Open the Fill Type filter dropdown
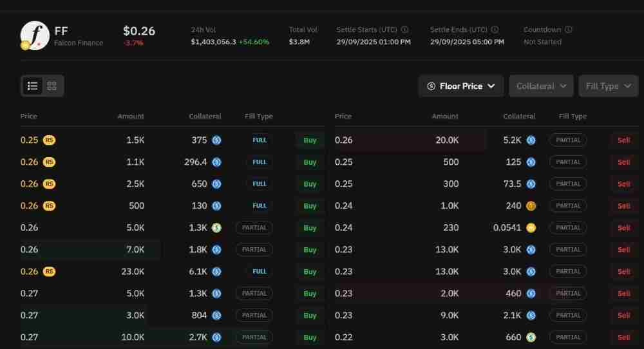 point(608,86)
